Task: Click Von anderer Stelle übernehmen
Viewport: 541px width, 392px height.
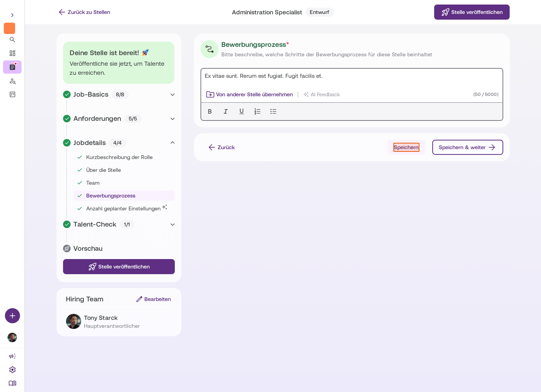Action: (250, 94)
